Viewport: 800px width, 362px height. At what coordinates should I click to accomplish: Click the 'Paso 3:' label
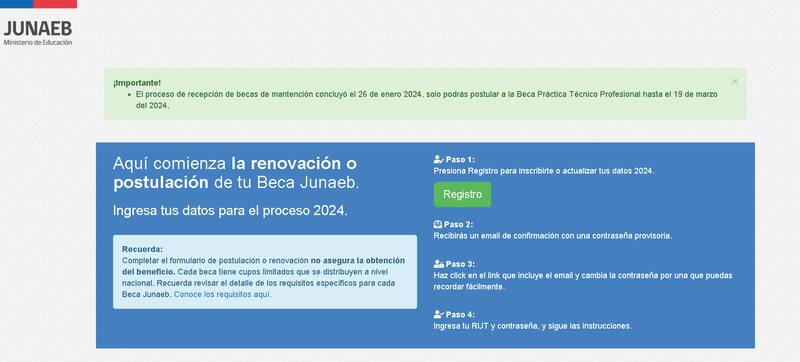tap(461, 264)
